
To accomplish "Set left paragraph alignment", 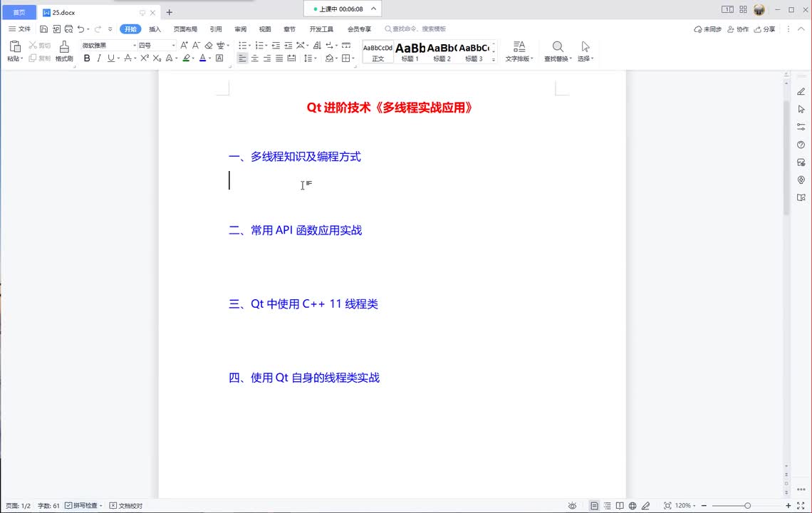I will click(242, 58).
